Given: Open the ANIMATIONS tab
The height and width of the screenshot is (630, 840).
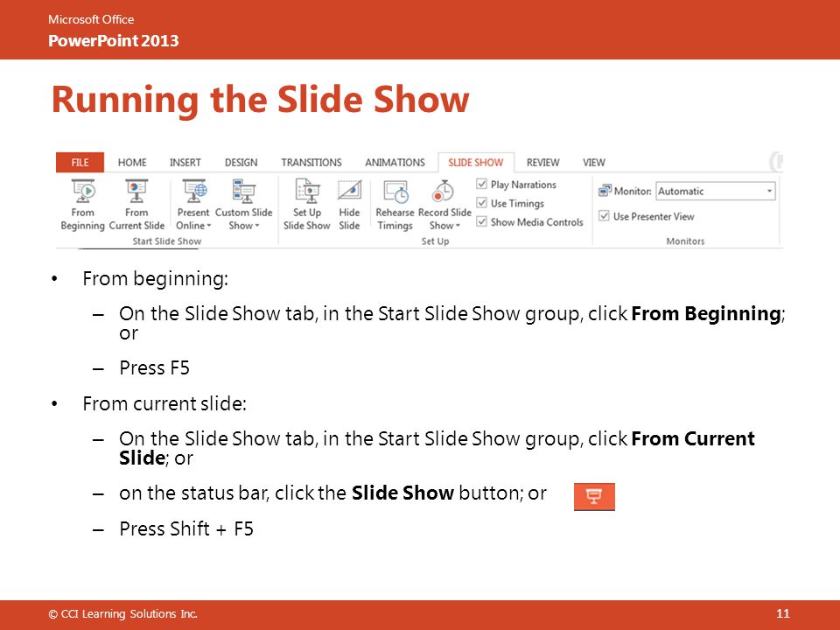Looking at the screenshot, I should (395, 163).
